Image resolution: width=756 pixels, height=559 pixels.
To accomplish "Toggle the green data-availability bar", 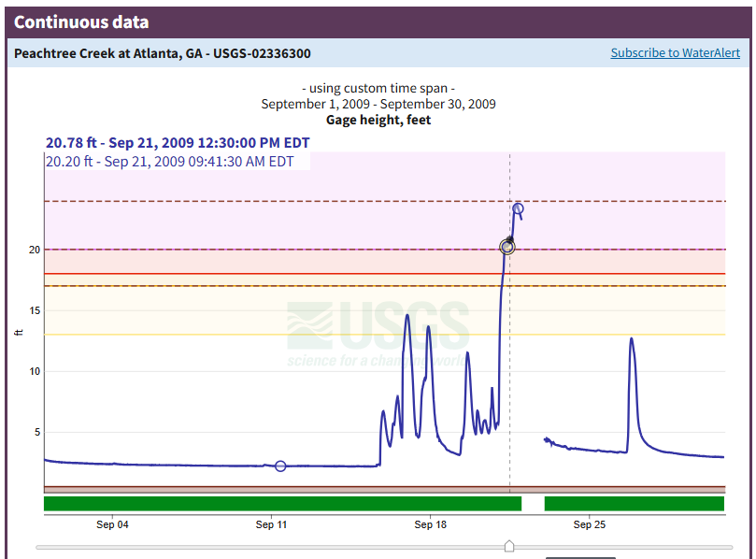I will tap(280, 502).
